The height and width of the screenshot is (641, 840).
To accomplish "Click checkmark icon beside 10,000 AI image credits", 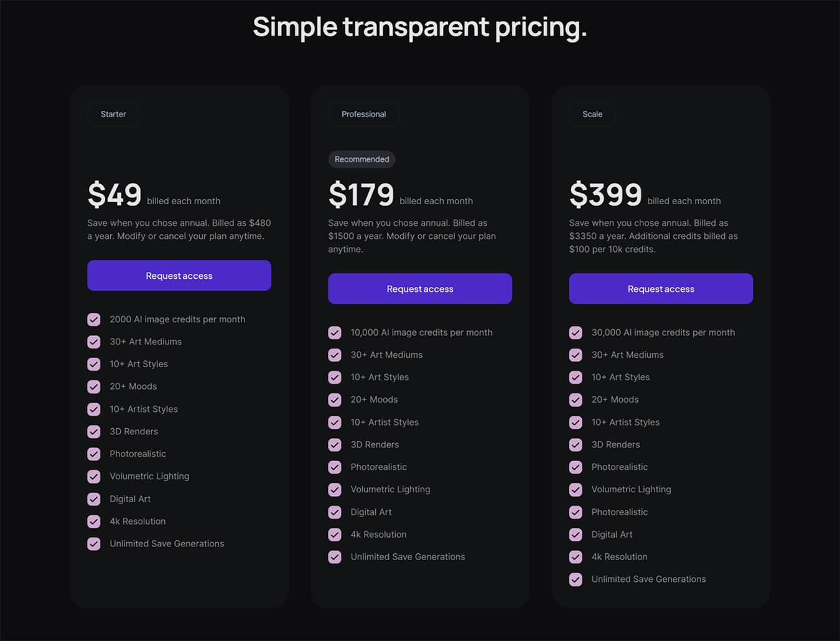I will click(x=335, y=333).
